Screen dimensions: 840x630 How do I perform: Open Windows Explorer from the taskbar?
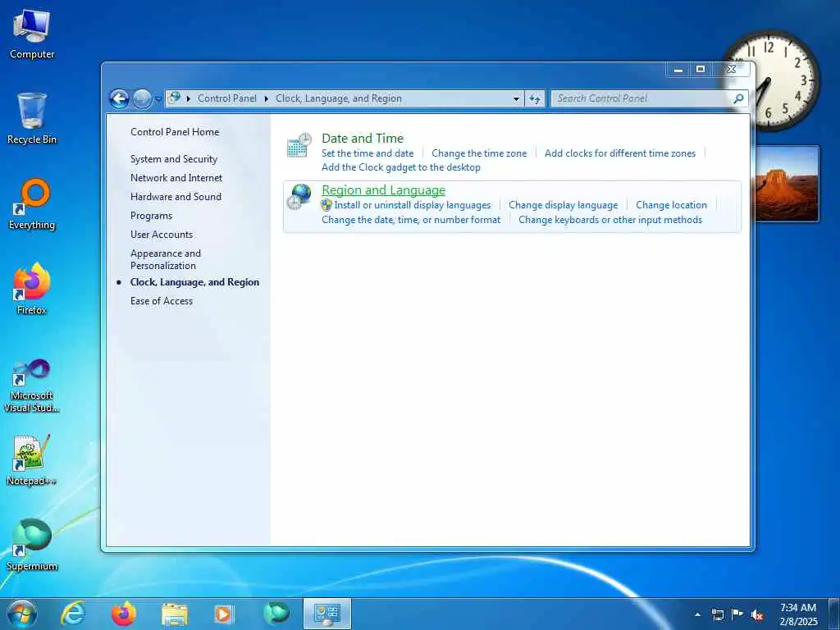[x=174, y=614]
